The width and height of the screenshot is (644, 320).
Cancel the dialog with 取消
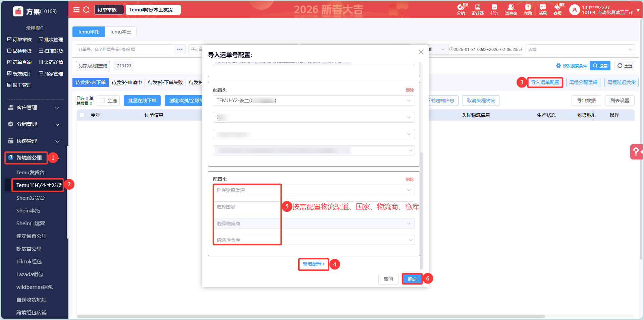(x=388, y=279)
